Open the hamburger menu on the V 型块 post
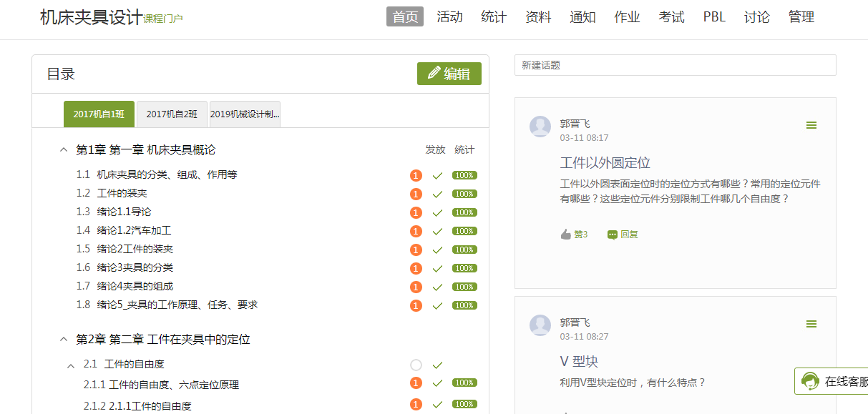This screenshot has width=868, height=414. [x=811, y=323]
